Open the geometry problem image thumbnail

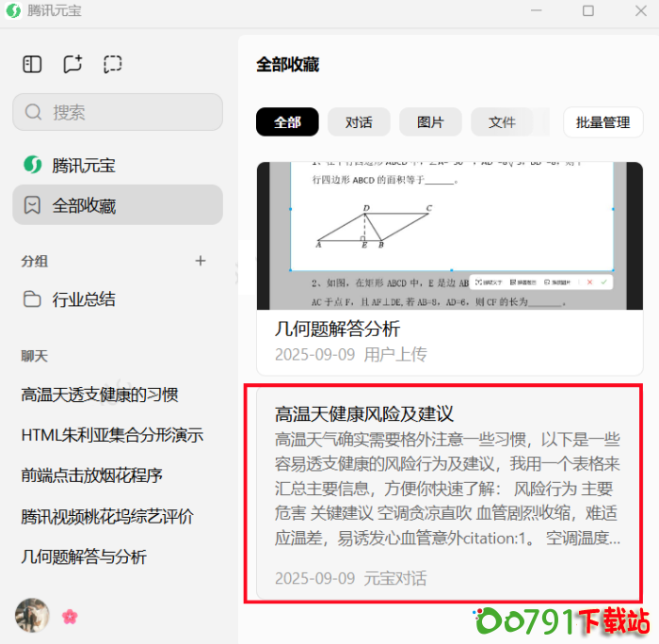point(450,235)
